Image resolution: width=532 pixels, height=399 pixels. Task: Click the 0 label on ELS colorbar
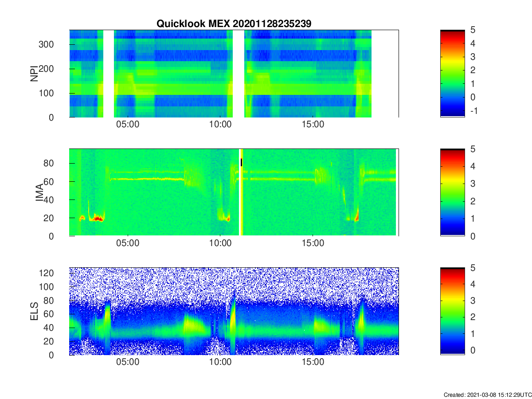[x=473, y=350]
